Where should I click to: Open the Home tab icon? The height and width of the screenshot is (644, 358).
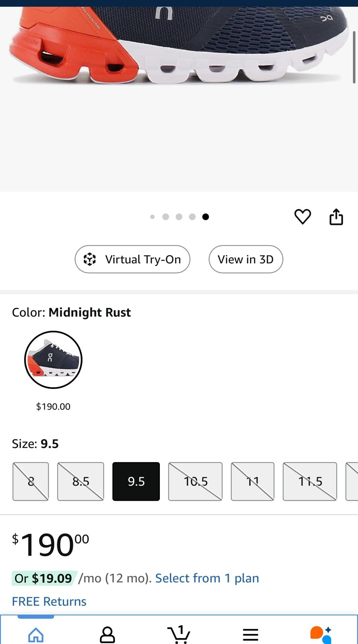36,635
